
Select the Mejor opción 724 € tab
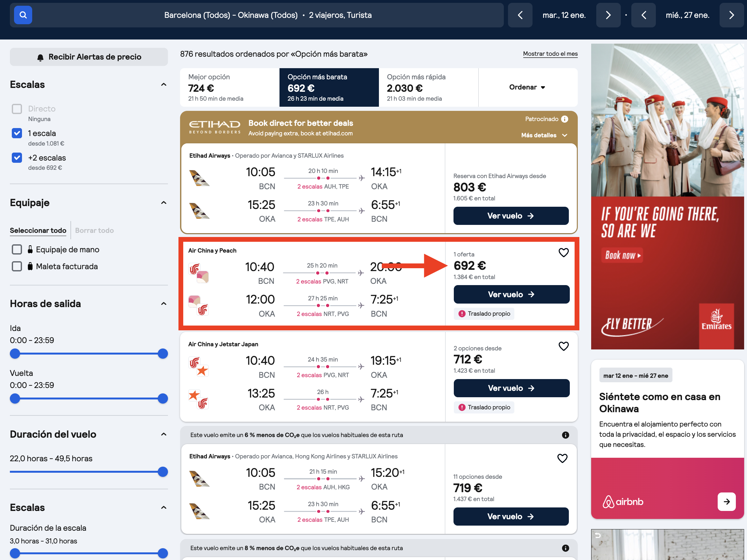(230, 87)
